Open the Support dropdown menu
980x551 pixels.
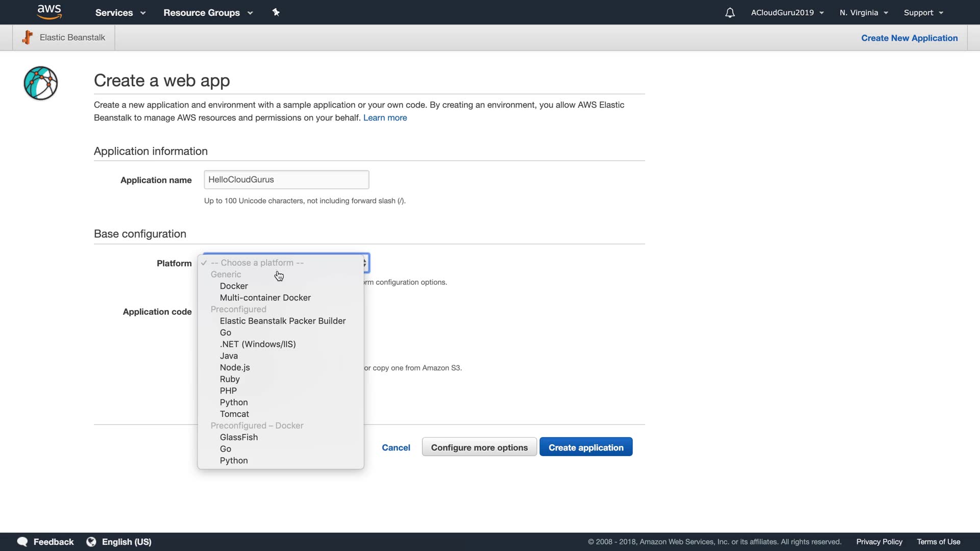point(923,13)
